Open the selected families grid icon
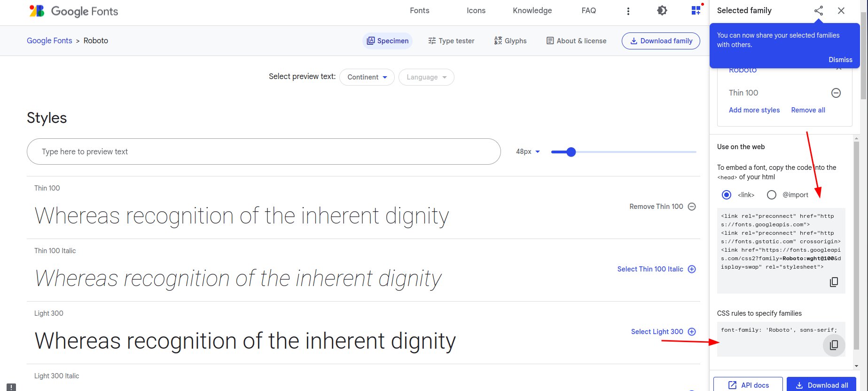Screen dimensions: 868x391 tap(696, 10)
